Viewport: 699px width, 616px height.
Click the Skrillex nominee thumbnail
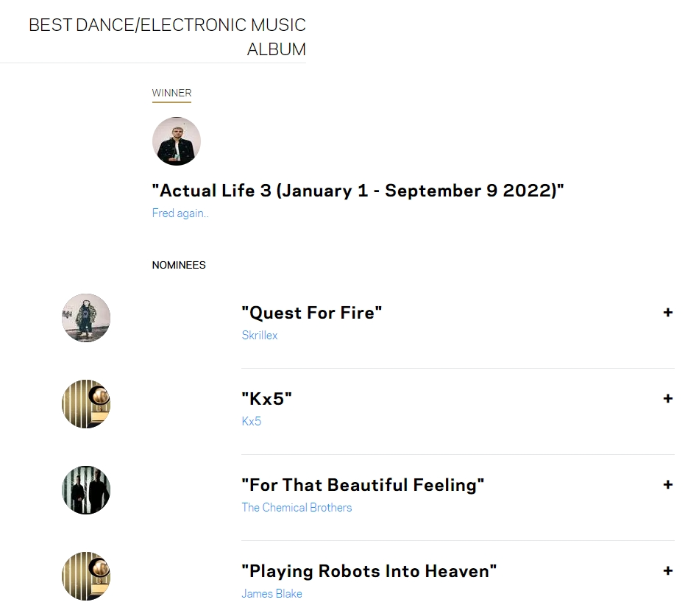(86, 318)
